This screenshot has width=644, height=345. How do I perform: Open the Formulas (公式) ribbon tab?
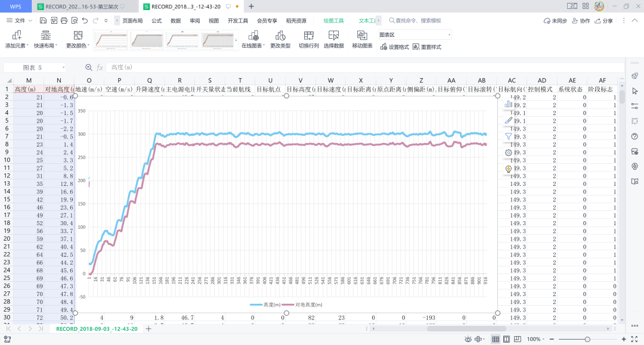156,20
